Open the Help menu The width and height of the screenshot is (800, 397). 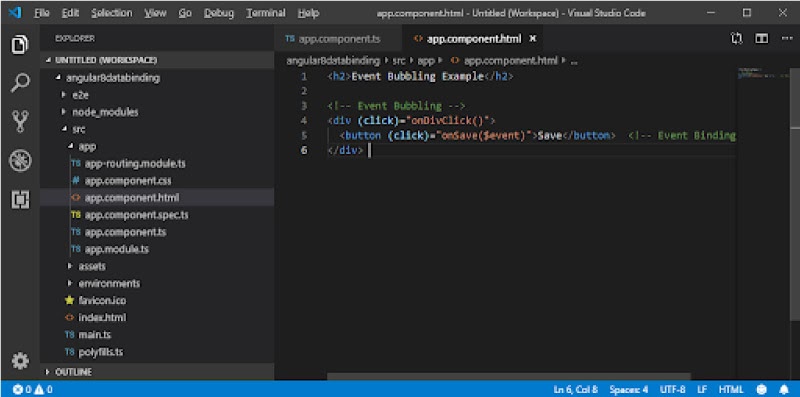(308, 13)
